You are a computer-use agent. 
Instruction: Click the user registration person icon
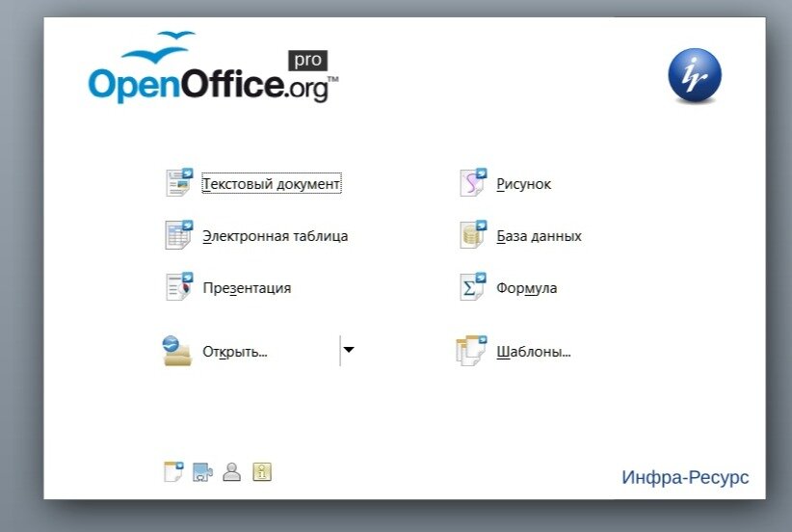pos(232,472)
